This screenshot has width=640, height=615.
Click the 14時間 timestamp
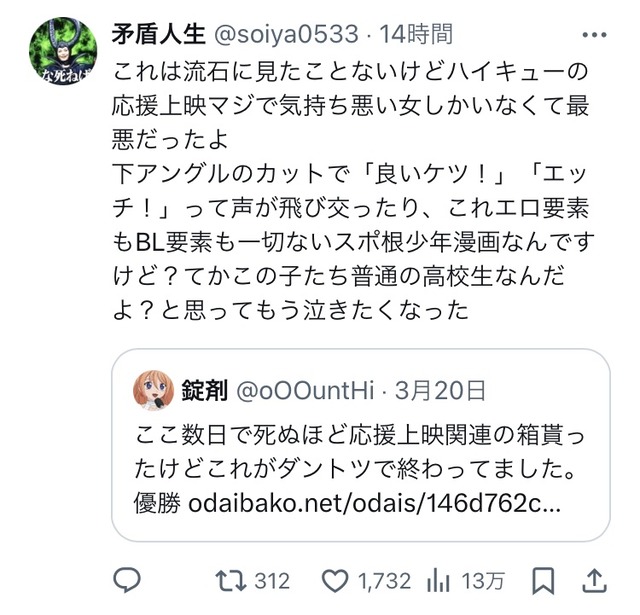(x=416, y=34)
